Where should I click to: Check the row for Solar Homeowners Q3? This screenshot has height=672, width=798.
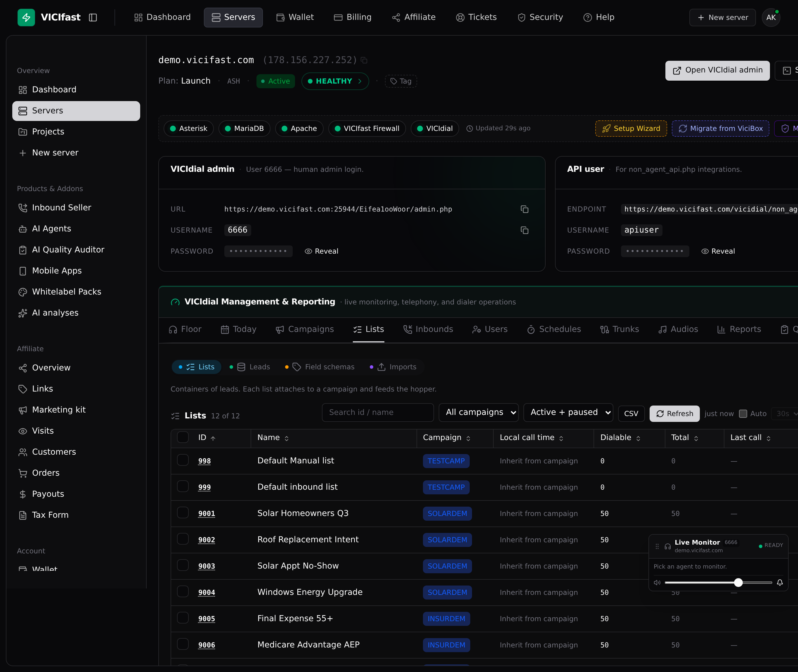click(x=183, y=513)
